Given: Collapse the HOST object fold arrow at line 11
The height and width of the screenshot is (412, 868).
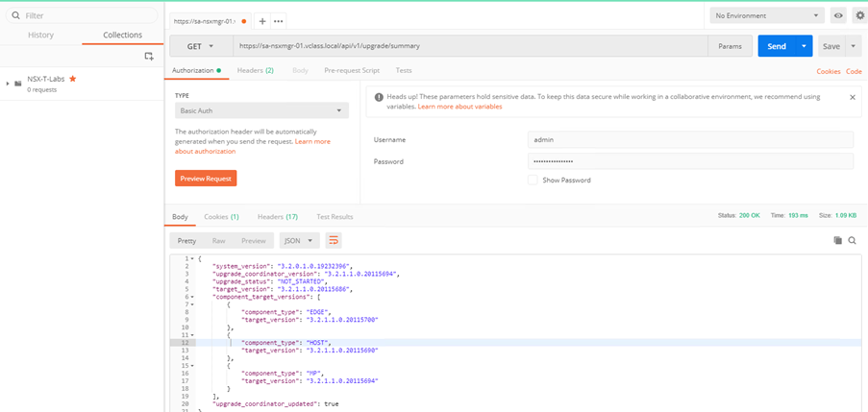Looking at the screenshot, I should (192, 335).
